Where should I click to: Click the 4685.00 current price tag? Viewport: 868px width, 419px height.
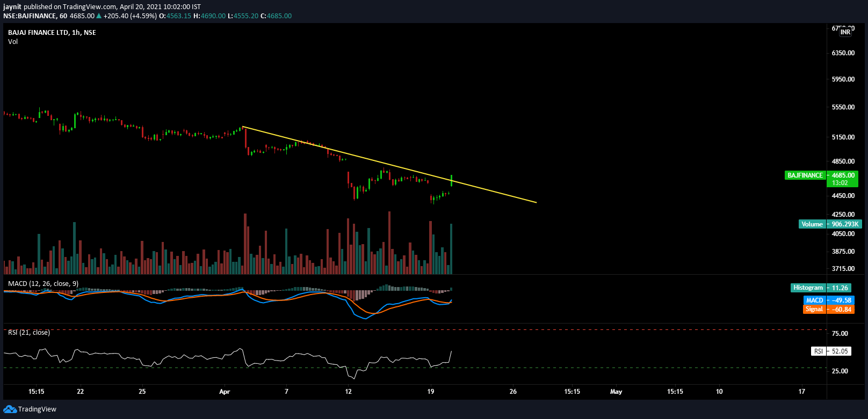pos(843,175)
